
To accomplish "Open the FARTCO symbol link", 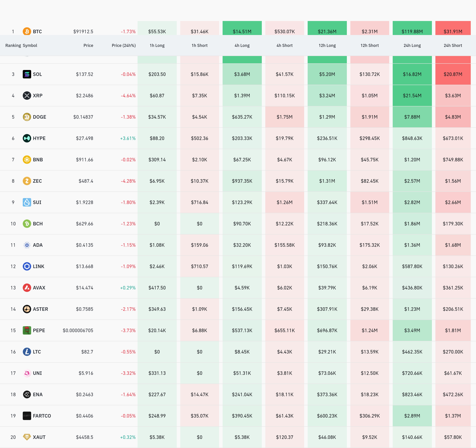I will (x=42, y=416).
